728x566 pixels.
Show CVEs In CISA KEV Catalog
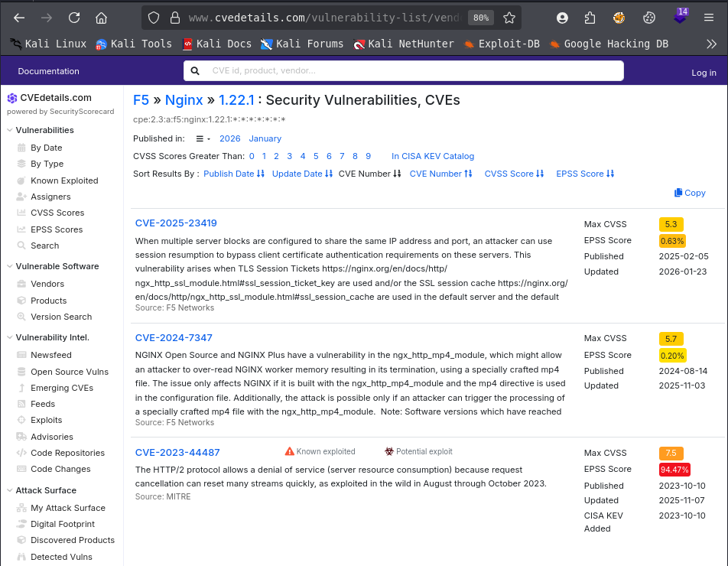click(x=433, y=157)
